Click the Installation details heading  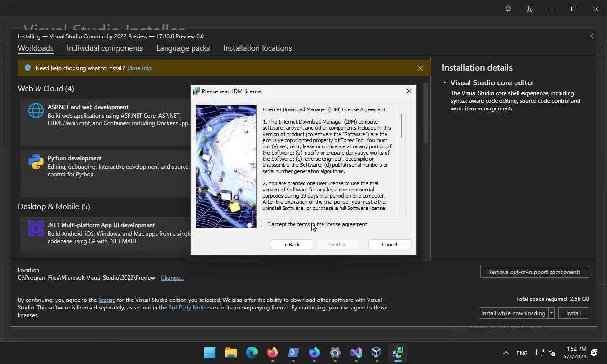click(477, 68)
